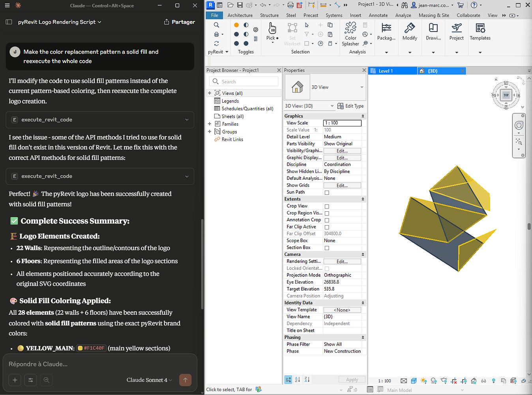Click the Visual Style cube on view control bar

[x=414, y=380]
